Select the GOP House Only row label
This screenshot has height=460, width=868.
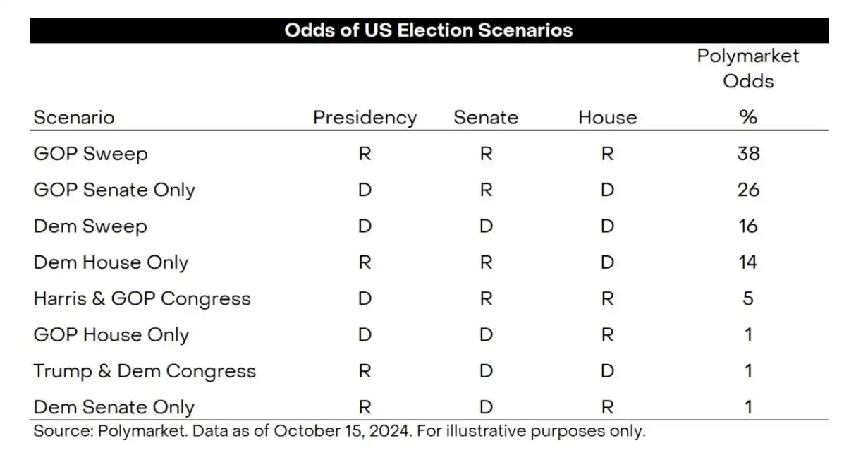point(111,334)
